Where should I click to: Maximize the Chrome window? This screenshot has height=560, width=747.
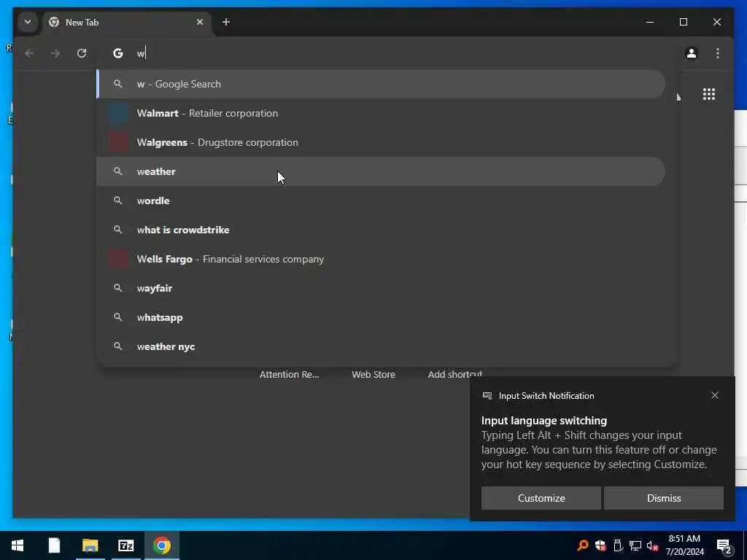coord(683,22)
